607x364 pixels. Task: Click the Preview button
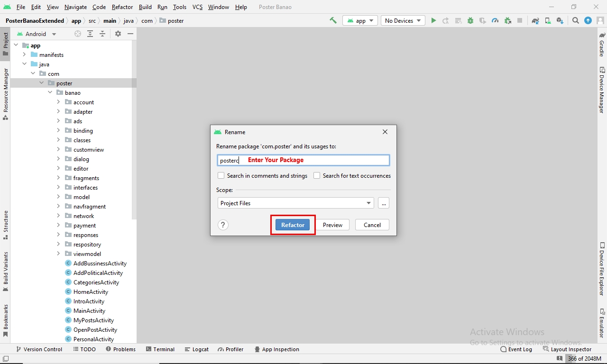[x=332, y=225]
